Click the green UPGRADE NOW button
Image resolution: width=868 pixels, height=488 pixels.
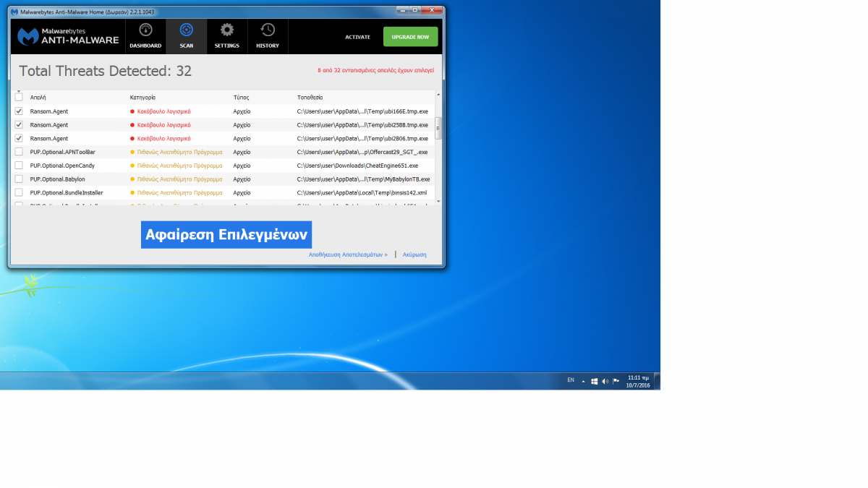coord(410,37)
